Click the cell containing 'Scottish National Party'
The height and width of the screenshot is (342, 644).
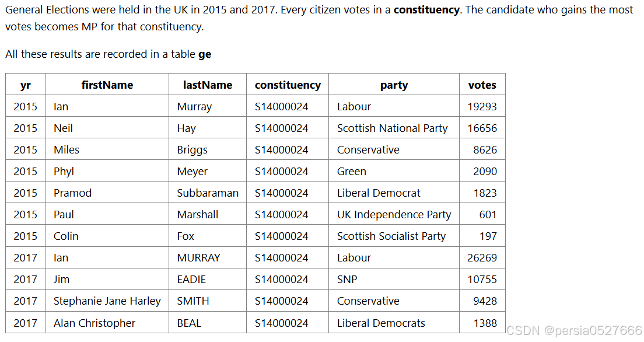[x=394, y=128]
